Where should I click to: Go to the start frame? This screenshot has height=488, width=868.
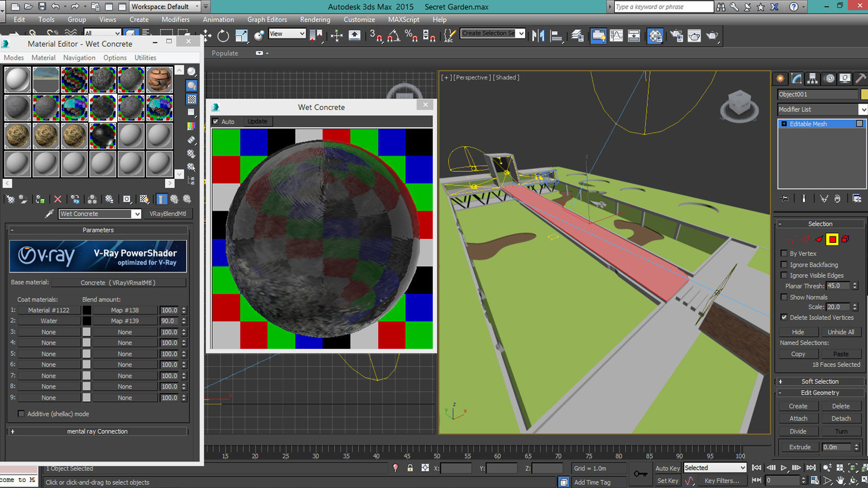[x=757, y=468]
